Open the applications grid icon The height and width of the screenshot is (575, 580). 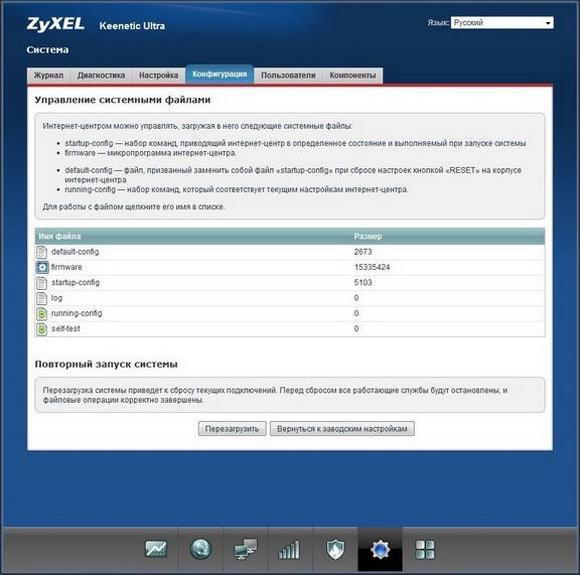pos(425,549)
